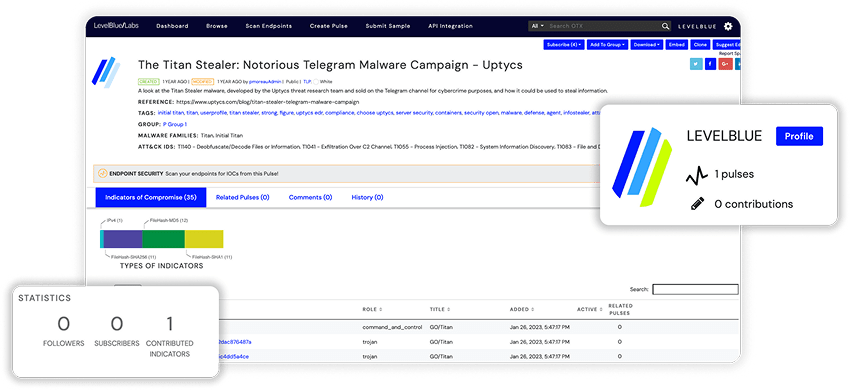The image size is (850, 390).
Task: Click the LevelBlue Labs logo
Action: [116, 26]
